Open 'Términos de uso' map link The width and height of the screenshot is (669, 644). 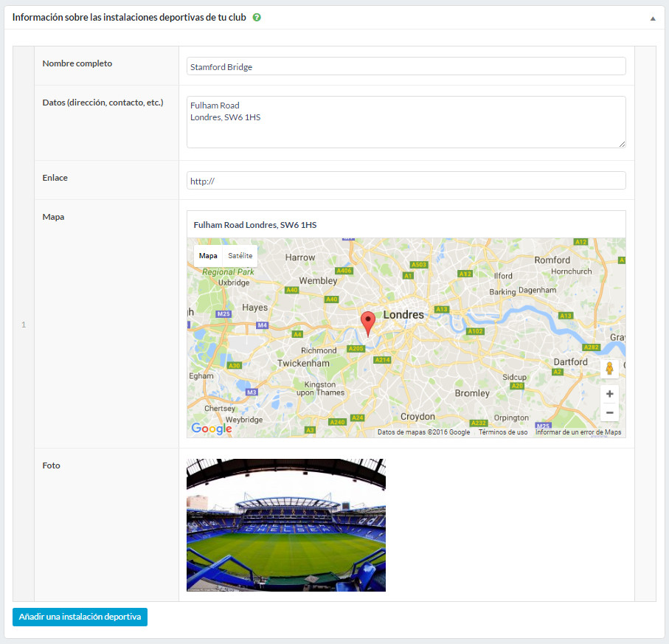502,432
